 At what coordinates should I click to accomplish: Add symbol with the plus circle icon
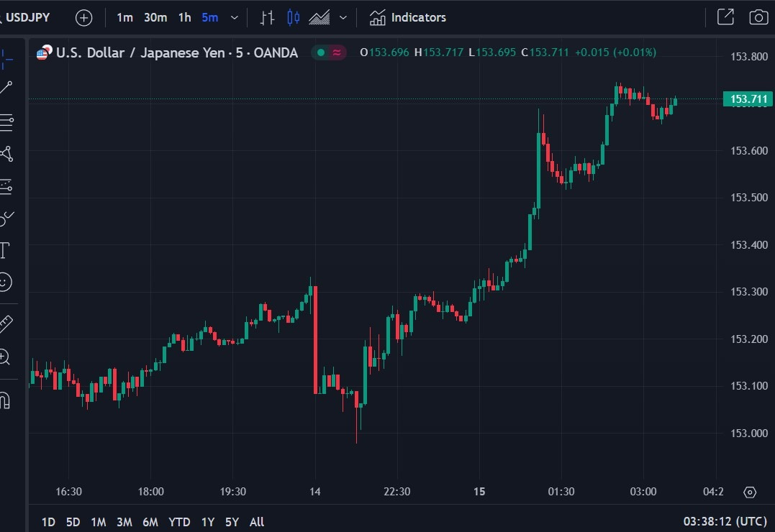pyautogui.click(x=83, y=18)
